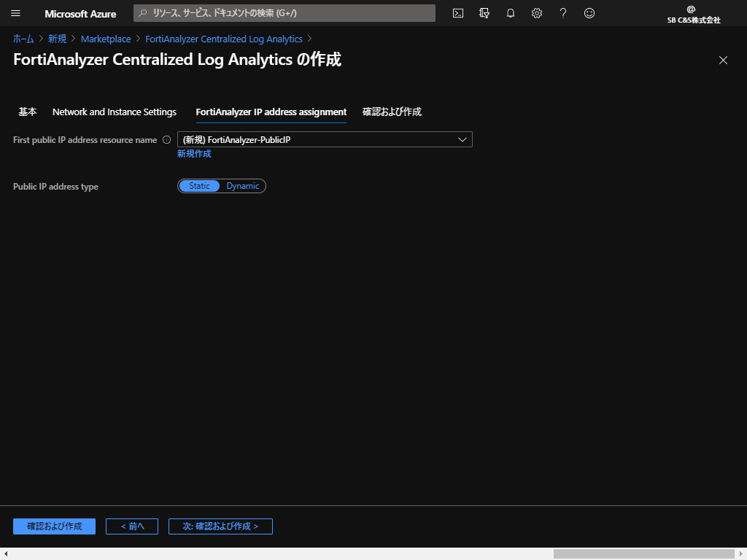Go to 新規 breadcrumb
The image size is (747, 560).
(x=57, y=39)
